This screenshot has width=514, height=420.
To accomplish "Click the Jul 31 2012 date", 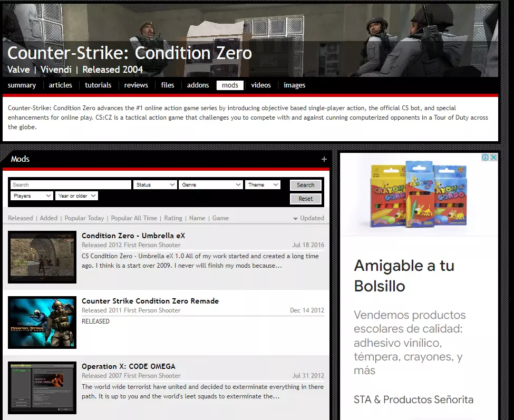I will coord(308,376).
